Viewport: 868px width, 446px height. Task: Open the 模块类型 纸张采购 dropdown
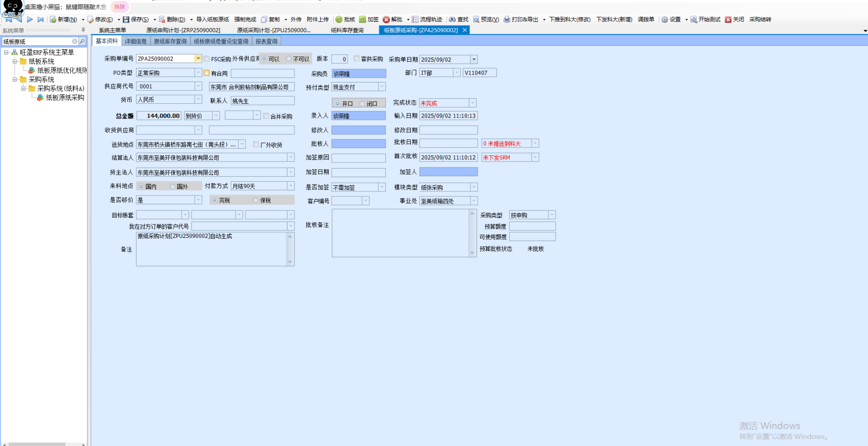(474, 187)
